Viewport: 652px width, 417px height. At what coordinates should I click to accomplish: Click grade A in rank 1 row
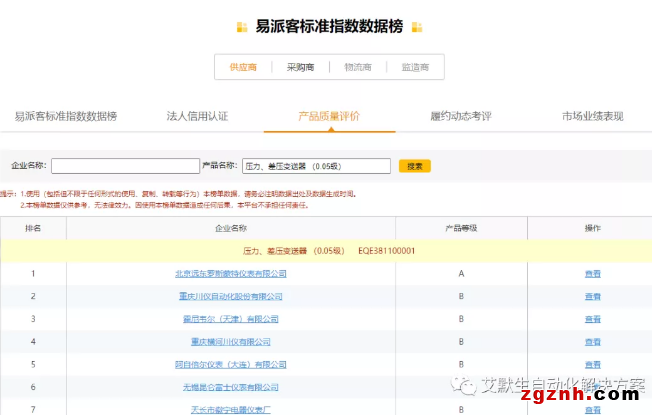coord(461,274)
